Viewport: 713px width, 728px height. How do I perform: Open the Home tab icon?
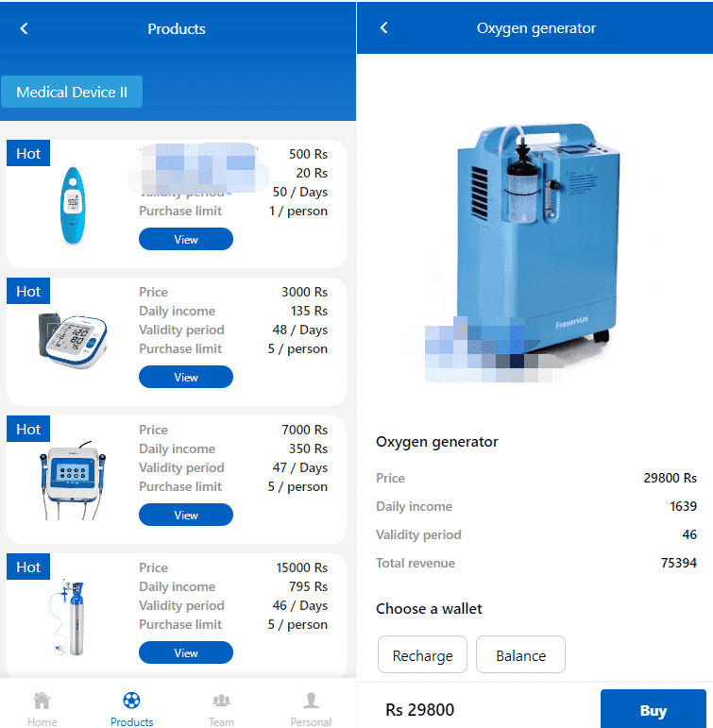point(42,708)
